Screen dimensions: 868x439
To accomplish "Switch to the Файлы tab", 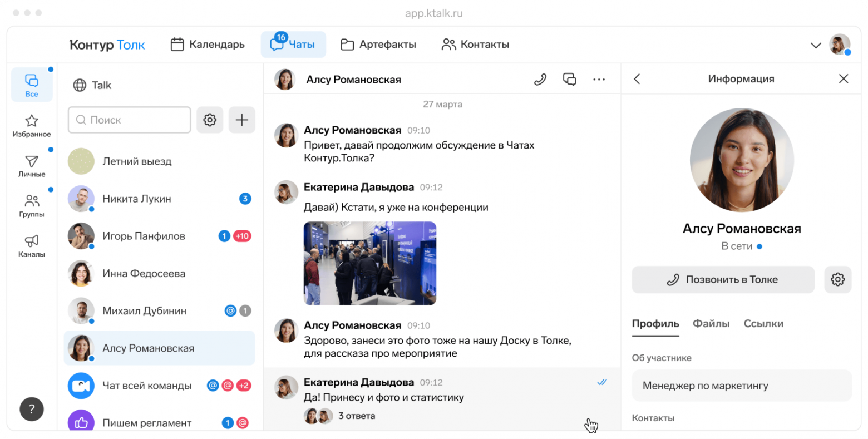I will coord(711,324).
